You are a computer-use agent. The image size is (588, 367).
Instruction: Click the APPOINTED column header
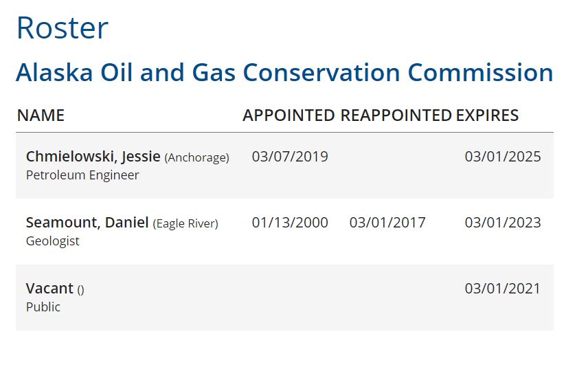[289, 115]
